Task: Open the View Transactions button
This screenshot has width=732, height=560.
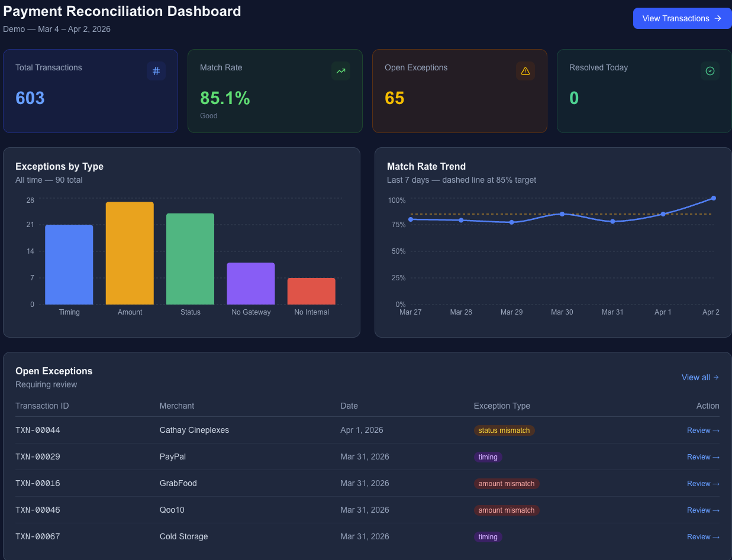Action: pyautogui.click(x=682, y=18)
